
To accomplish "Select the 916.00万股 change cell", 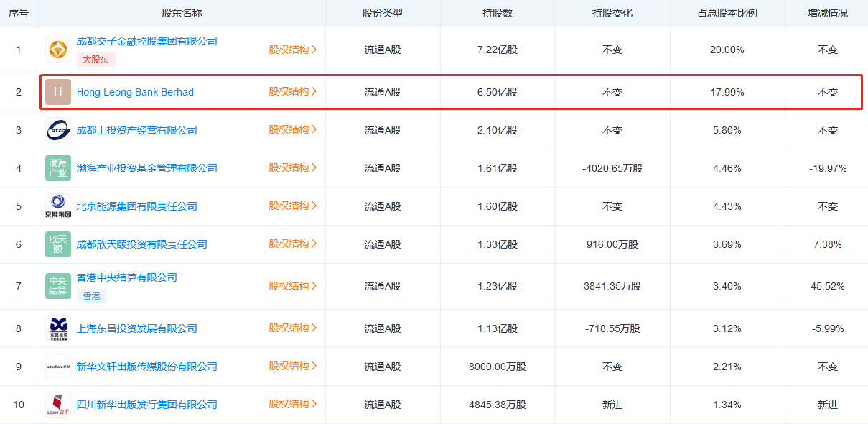I will coord(612,244).
